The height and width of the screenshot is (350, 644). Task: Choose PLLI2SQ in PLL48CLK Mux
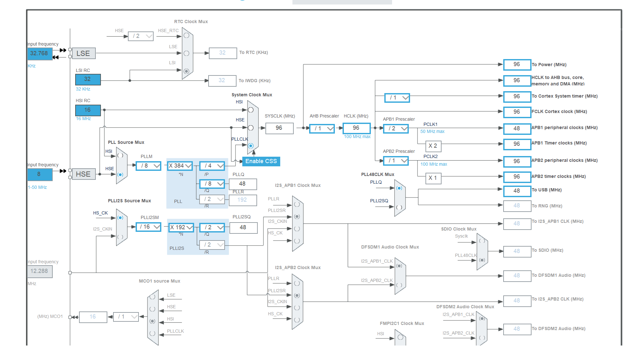click(x=399, y=207)
